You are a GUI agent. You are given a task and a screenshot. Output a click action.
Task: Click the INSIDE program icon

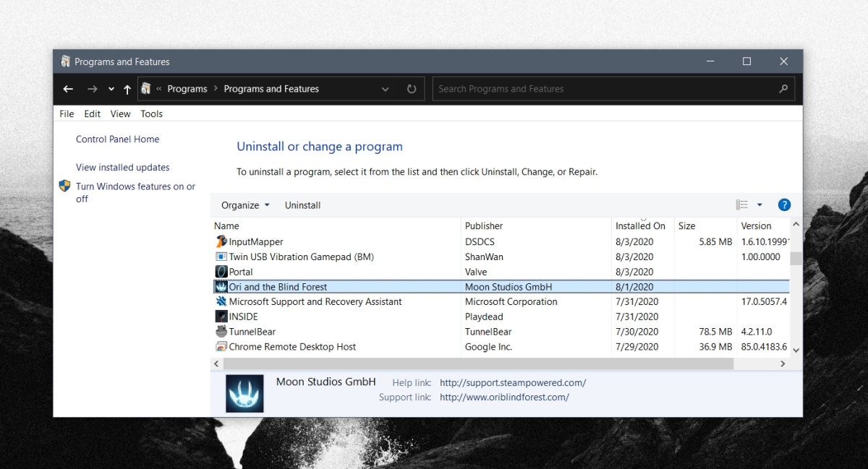pos(219,317)
